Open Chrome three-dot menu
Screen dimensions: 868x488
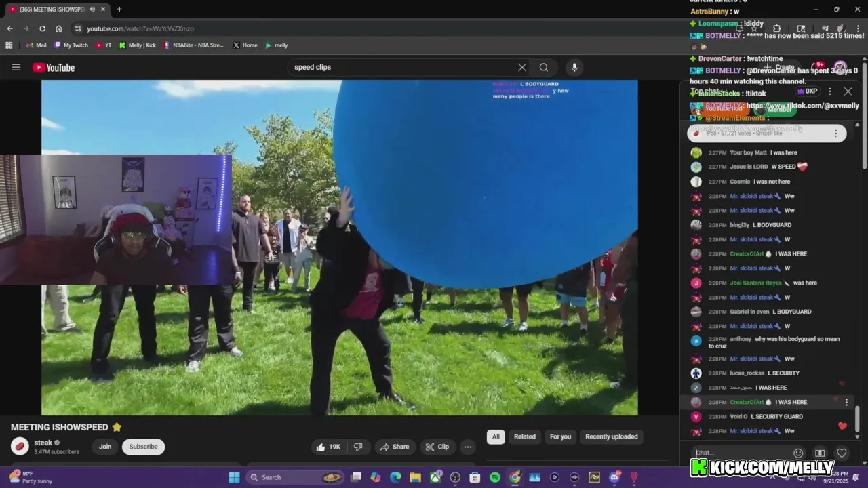coord(856,28)
